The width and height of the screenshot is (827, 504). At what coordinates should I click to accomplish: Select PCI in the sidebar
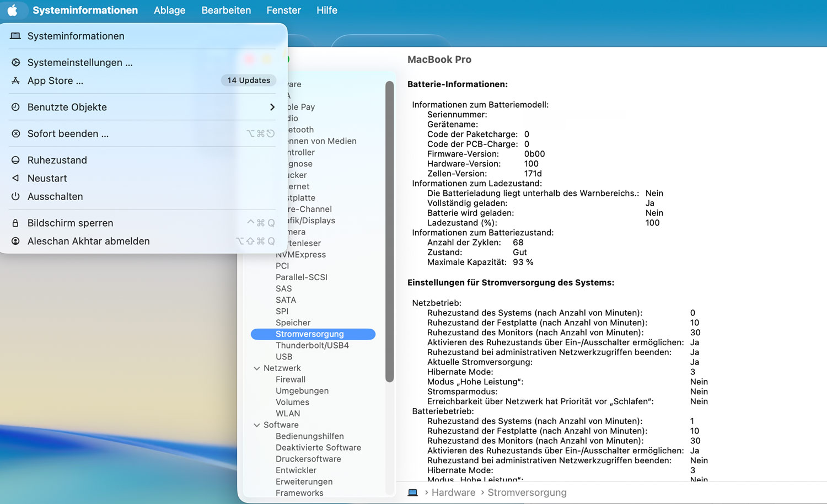[282, 266]
